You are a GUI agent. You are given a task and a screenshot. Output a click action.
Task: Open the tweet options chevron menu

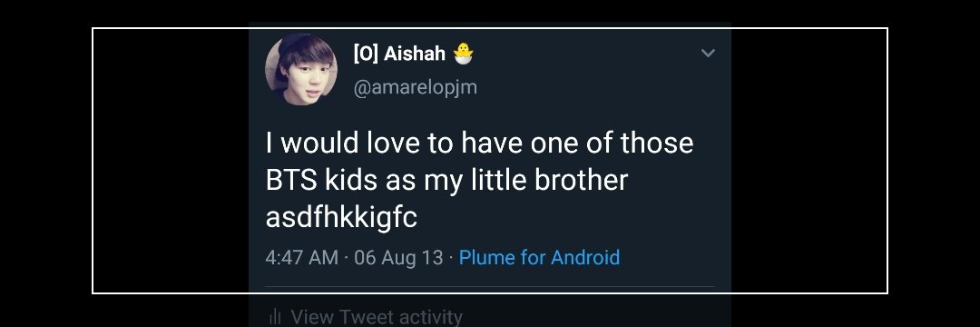[x=708, y=54]
